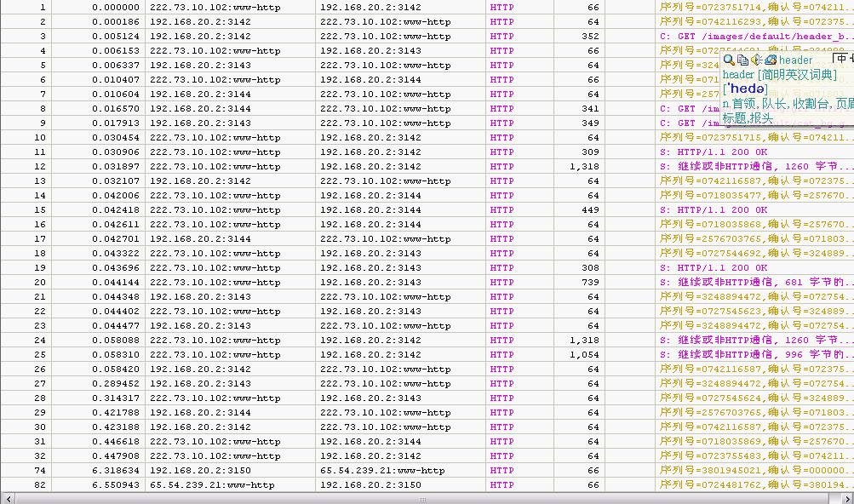Click the phonetic transcription ['hedə] in popup
854x504 pixels.
(x=745, y=89)
